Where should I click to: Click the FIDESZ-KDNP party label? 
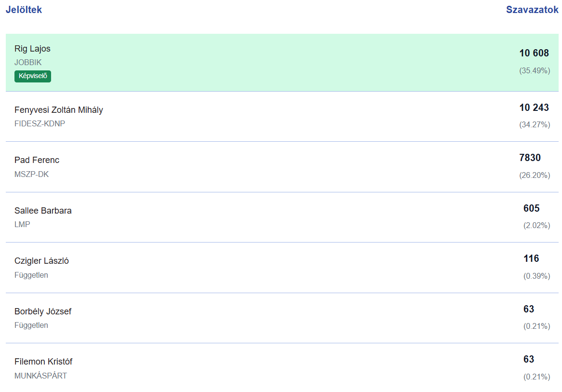coord(40,123)
